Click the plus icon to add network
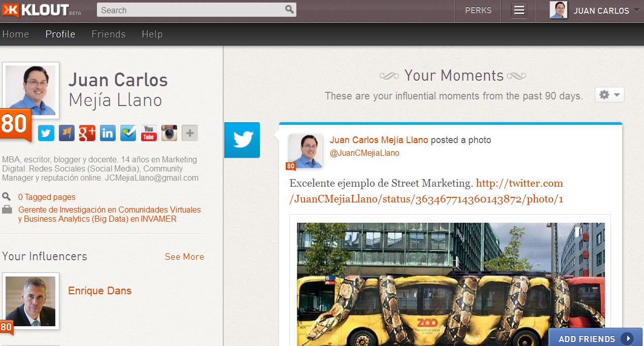The height and width of the screenshot is (346, 644). (x=190, y=133)
